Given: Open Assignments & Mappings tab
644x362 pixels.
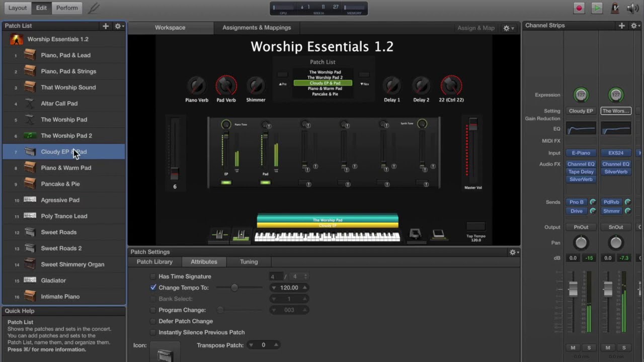Looking at the screenshot, I should [x=257, y=28].
